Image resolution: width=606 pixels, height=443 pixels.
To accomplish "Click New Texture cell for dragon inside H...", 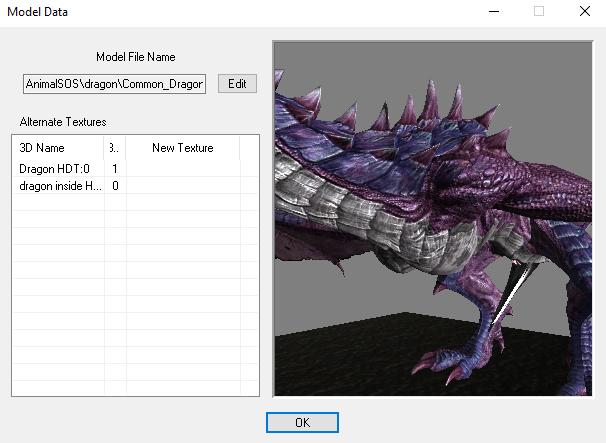I will coord(183,186).
